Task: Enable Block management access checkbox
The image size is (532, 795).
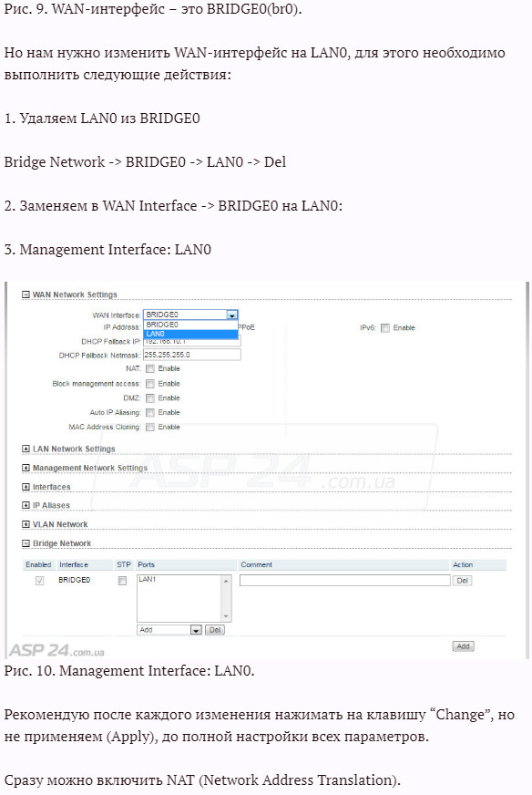Action: 150,384
